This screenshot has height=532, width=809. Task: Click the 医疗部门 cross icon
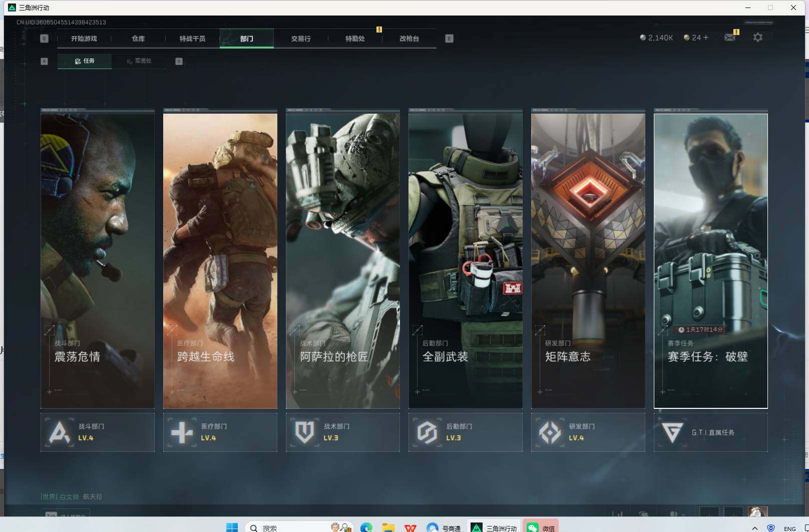[182, 432]
